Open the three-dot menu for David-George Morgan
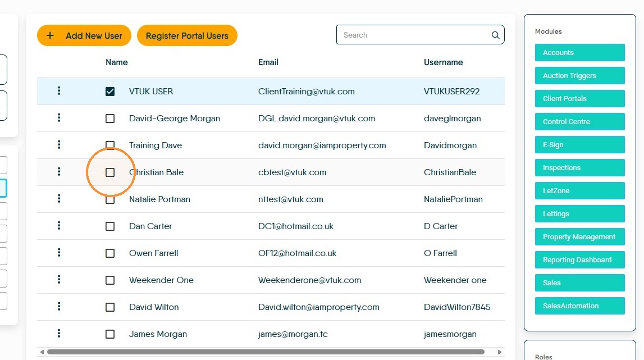 point(59,117)
